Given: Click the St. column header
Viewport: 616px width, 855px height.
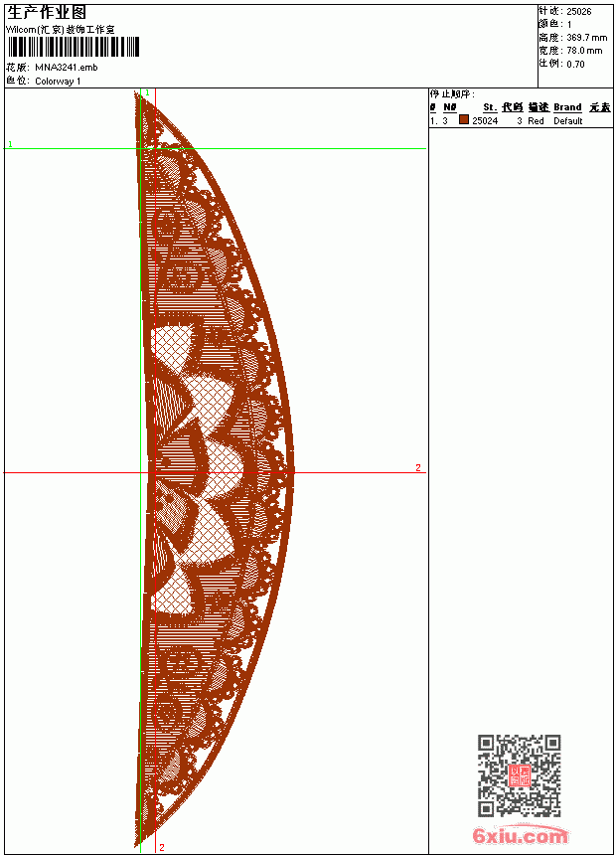Looking at the screenshot, I should tap(490, 107).
